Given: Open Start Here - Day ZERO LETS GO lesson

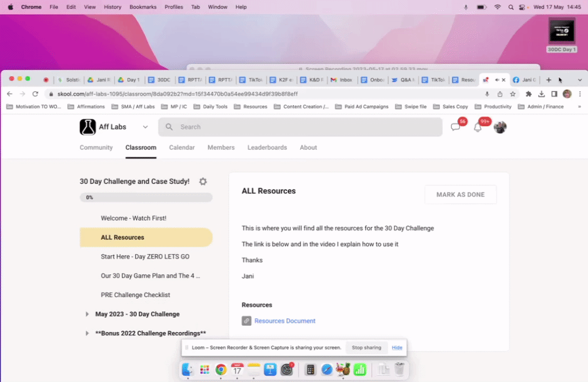Looking at the screenshot, I should tap(146, 256).
